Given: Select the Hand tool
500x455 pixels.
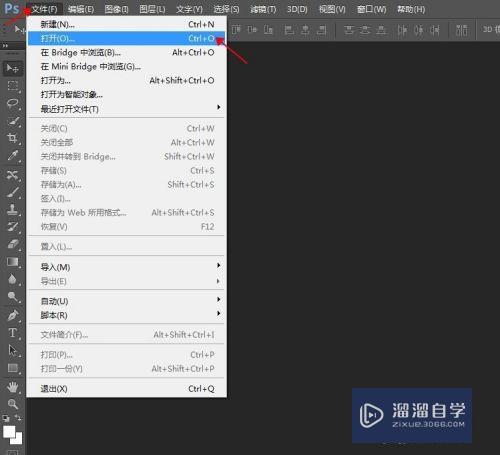Looking at the screenshot, I should click(13, 387).
